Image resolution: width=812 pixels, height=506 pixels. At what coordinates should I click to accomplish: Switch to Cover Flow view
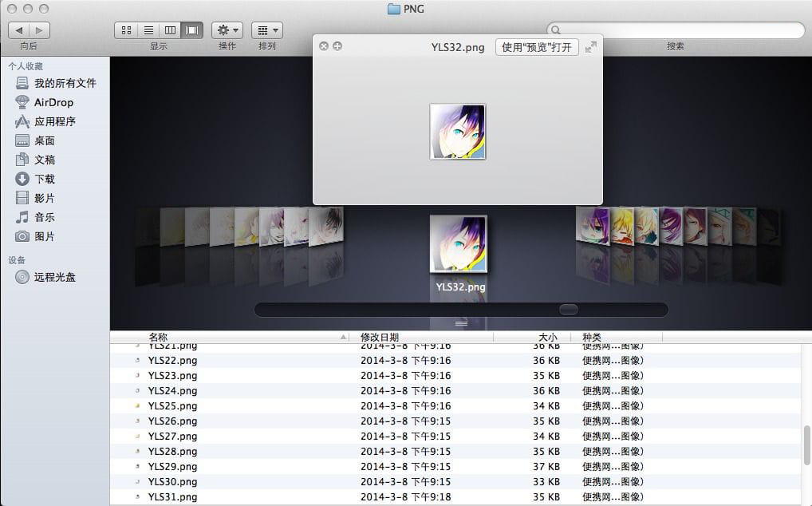[191, 30]
